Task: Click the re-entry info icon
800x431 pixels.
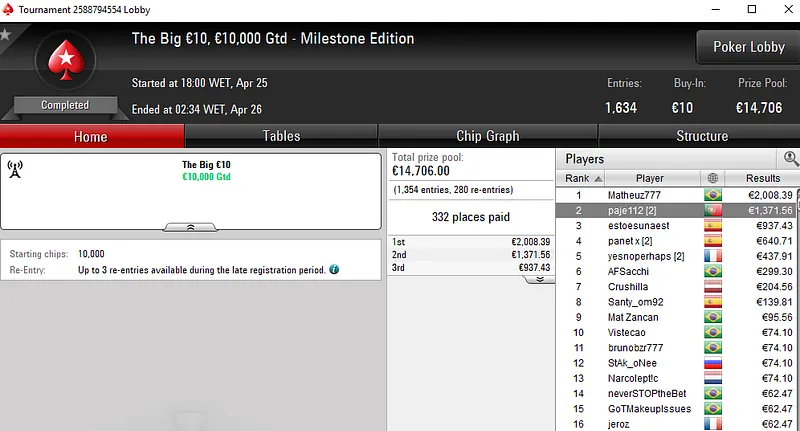Action: point(334,270)
